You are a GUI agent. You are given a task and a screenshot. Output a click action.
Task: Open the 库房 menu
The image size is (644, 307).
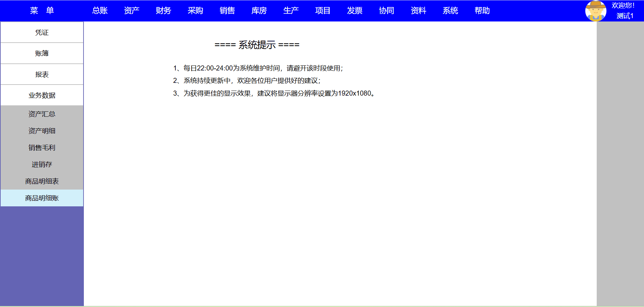coord(259,11)
